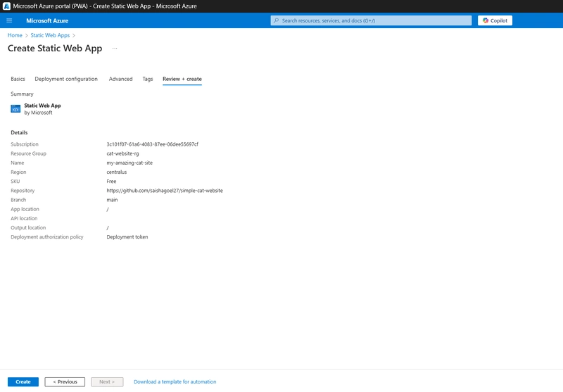
Task: Click the Static Web App summary title
Action: pos(42,106)
